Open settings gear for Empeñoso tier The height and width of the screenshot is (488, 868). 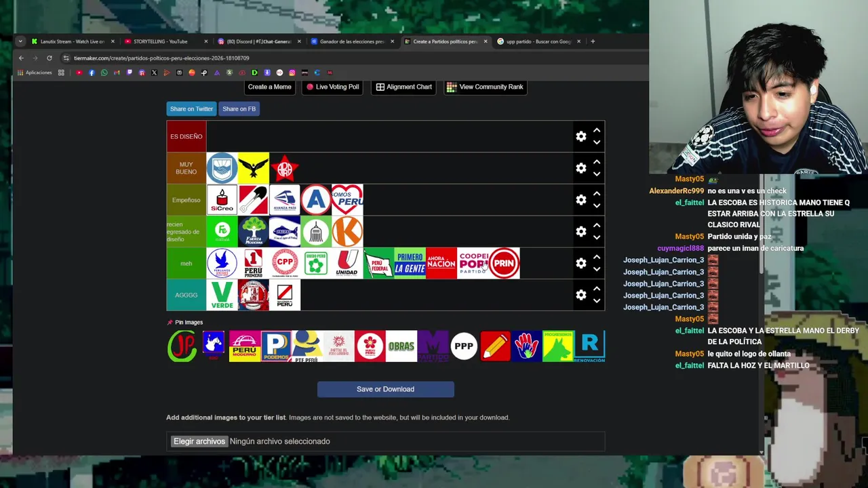click(581, 200)
